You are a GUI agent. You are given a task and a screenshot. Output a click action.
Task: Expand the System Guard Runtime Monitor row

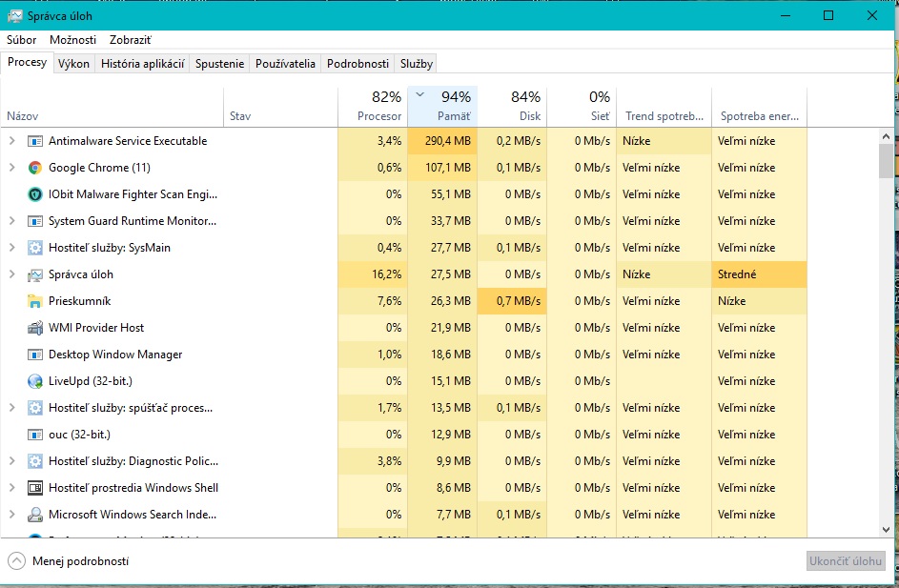tap(12, 221)
